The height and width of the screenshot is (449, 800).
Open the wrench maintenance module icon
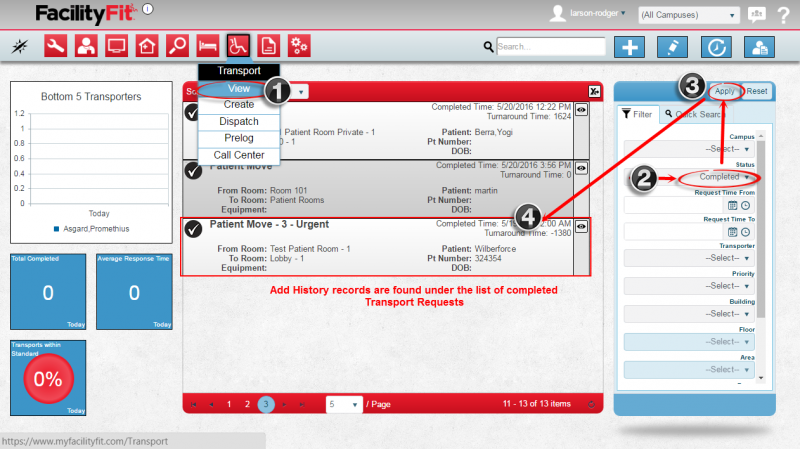(x=56, y=46)
